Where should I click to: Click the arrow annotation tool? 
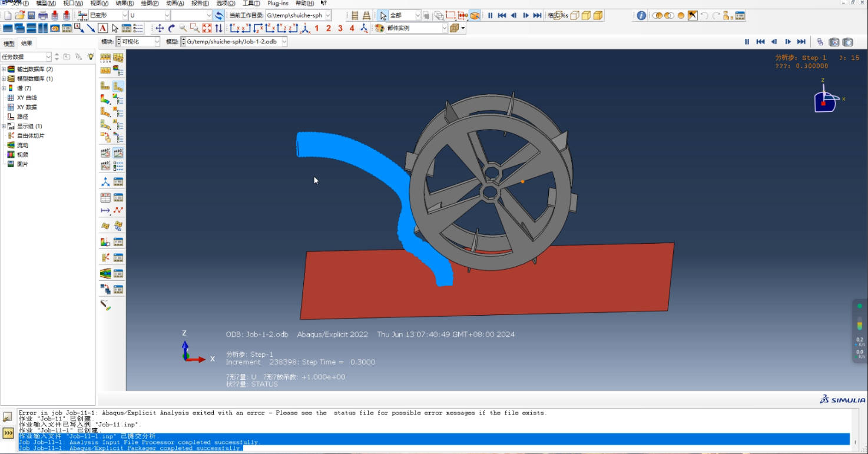click(91, 28)
